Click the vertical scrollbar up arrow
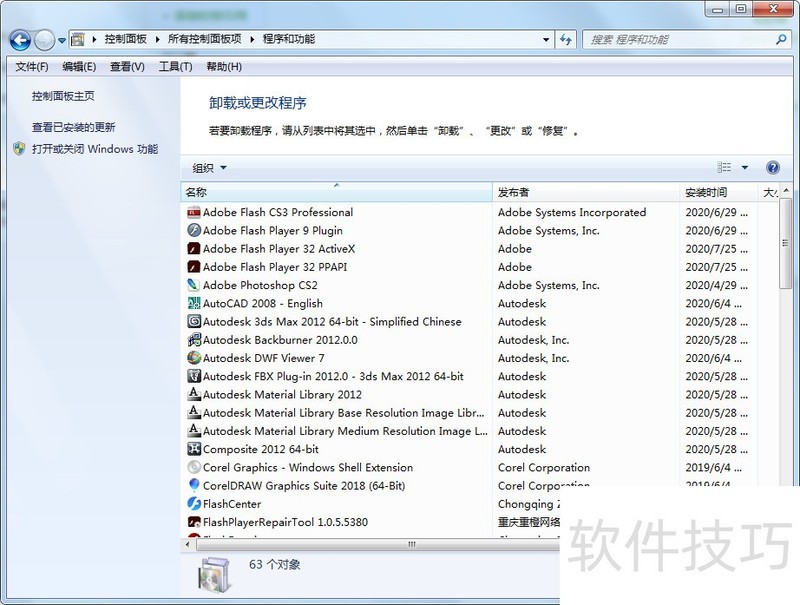Image resolution: width=800 pixels, height=605 pixels. pyautogui.click(x=785, y=190)
